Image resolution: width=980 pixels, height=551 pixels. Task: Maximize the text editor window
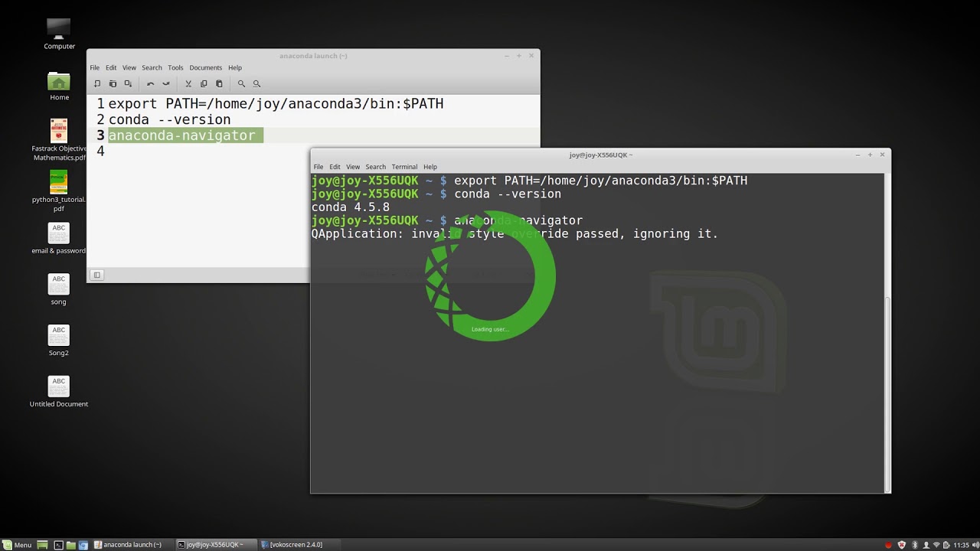click(x=519, y=56)
